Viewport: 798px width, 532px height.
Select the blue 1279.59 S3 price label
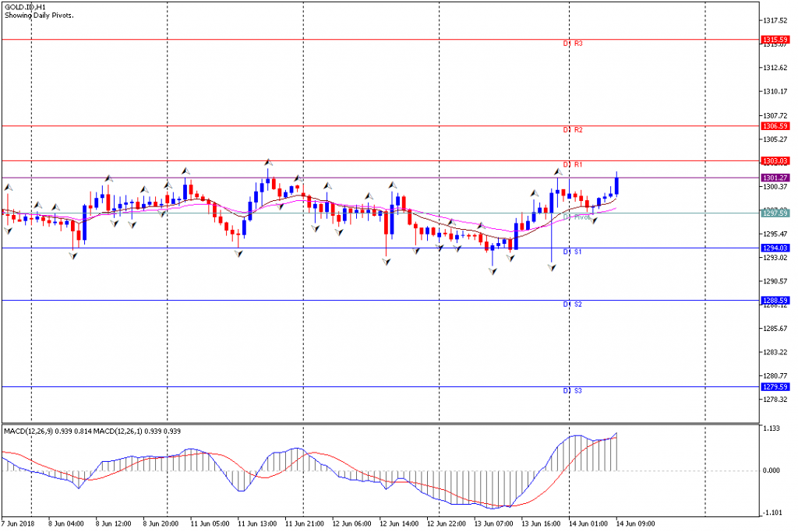click(775, 387)
